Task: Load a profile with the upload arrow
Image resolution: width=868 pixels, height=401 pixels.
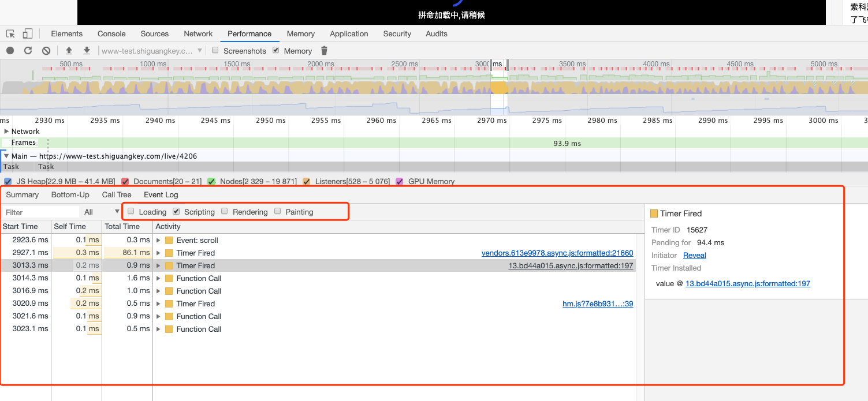Action: 69,51
